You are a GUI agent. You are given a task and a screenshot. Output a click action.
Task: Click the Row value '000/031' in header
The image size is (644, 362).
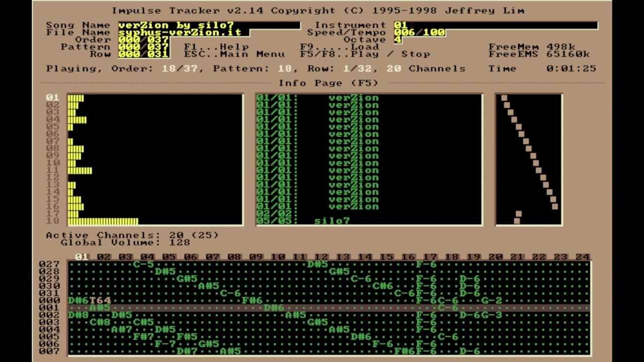[143, 54]
